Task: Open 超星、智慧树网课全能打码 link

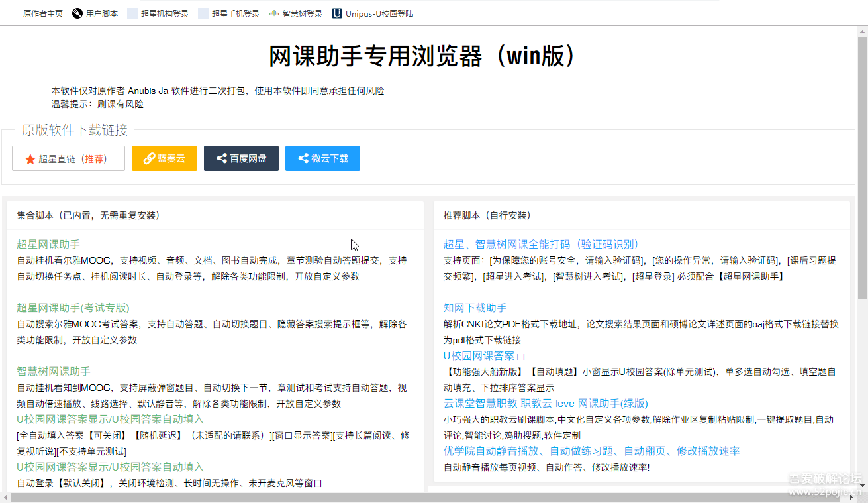Action: coord(541,244)
